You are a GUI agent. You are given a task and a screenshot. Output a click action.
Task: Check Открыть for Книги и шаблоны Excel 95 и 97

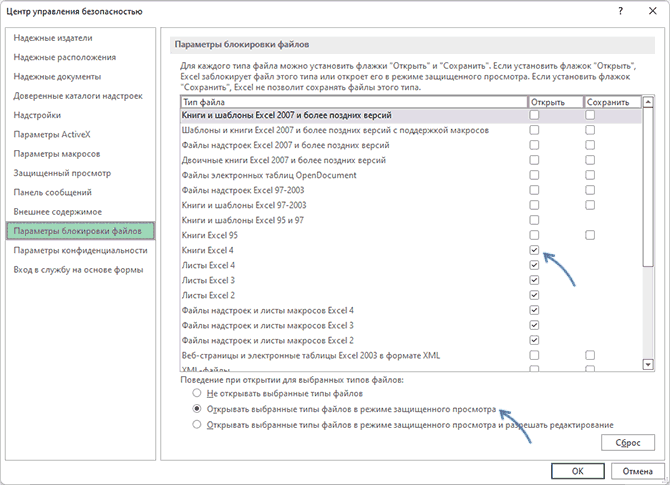coord(534,220)
